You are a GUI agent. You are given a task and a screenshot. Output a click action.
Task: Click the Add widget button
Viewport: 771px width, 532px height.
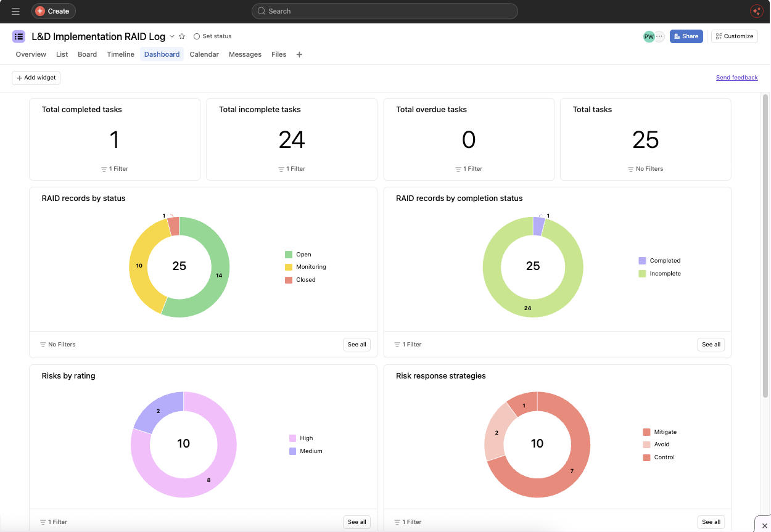36,78
